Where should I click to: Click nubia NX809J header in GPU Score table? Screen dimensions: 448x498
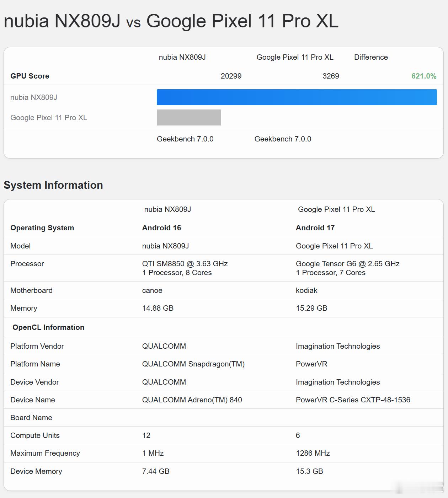(x=182, y=57)
